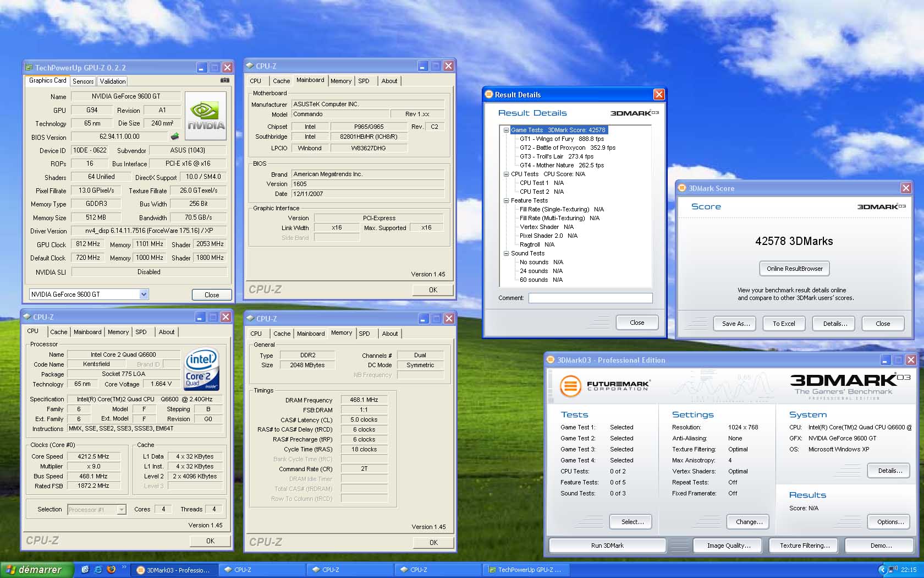The height and width of the screenshot is (578, 924).
Task: Expand the quick launch chevron
Action: pyautogui.click(x=124, y=567)
